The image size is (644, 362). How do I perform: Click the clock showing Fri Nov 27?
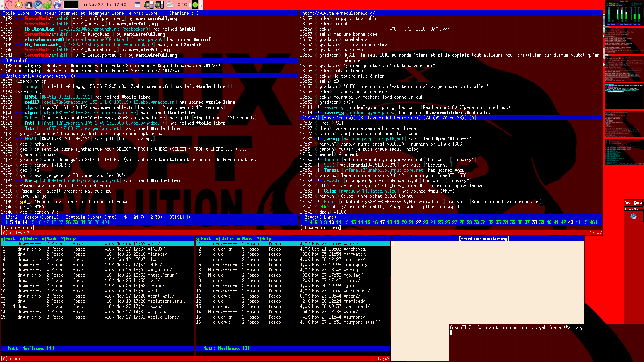click(x=103, y=5)
